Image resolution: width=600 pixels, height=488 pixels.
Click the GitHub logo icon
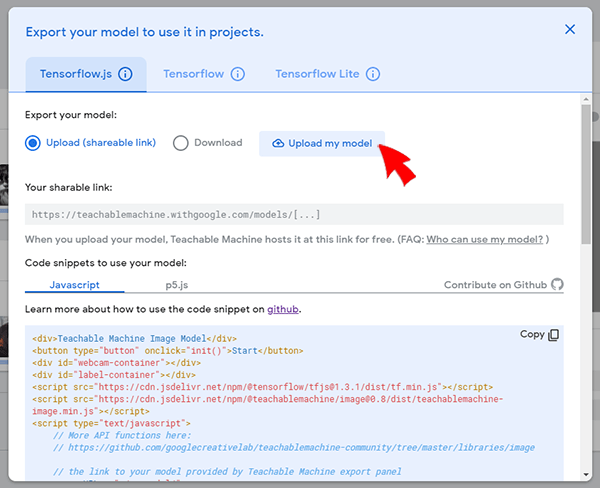pyautogui.click(x=557, y=285)
